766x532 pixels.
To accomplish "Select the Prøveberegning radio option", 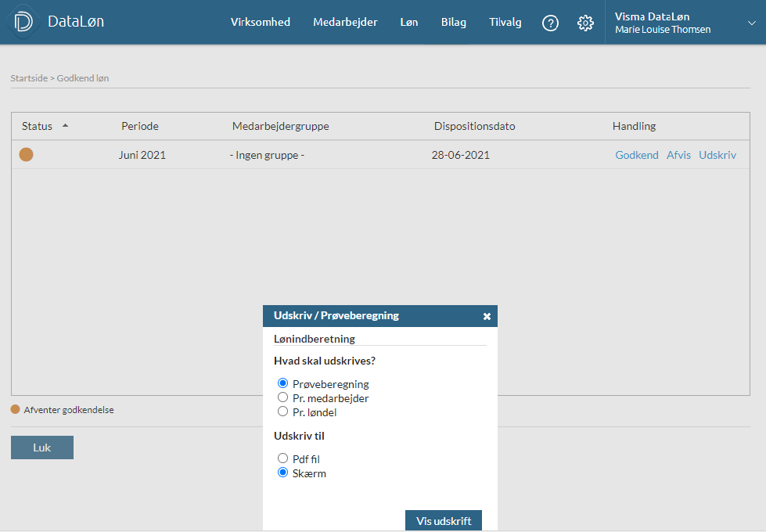I will click(x=282, y=383).
